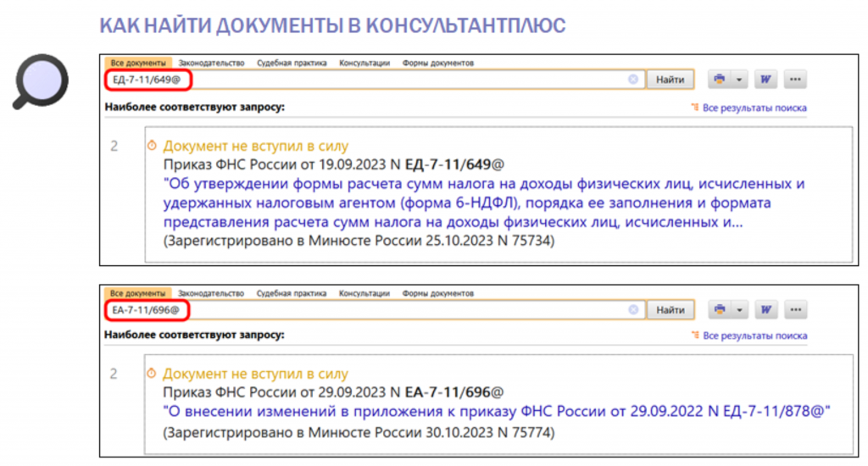Screen dimensions: 868x466
Task: Open the more options button in the upper panel
Action: (795, 79)
